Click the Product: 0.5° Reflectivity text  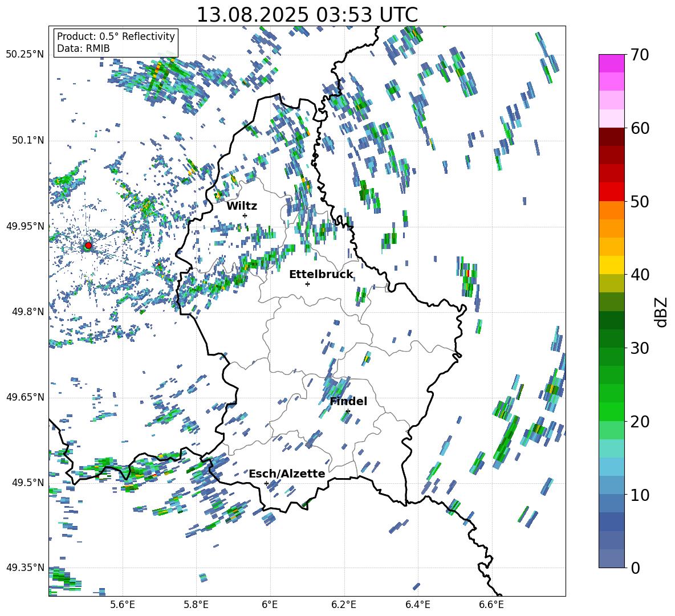(x=116, y=36)
